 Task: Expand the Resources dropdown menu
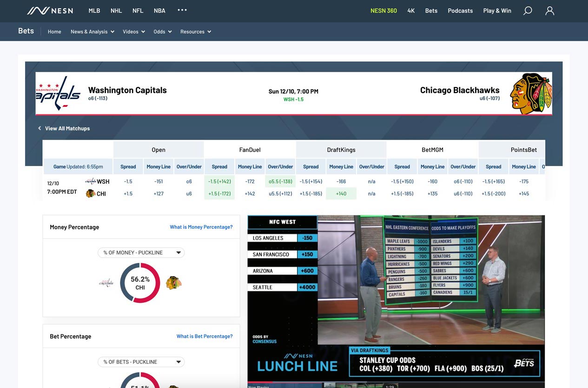click(x=196, y=32)
